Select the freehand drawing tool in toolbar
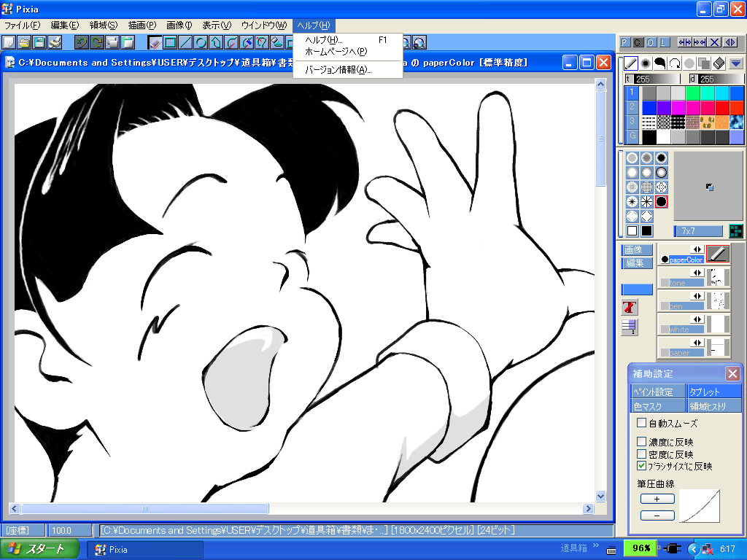Viewport: 747px width, 560px height. 155,42
